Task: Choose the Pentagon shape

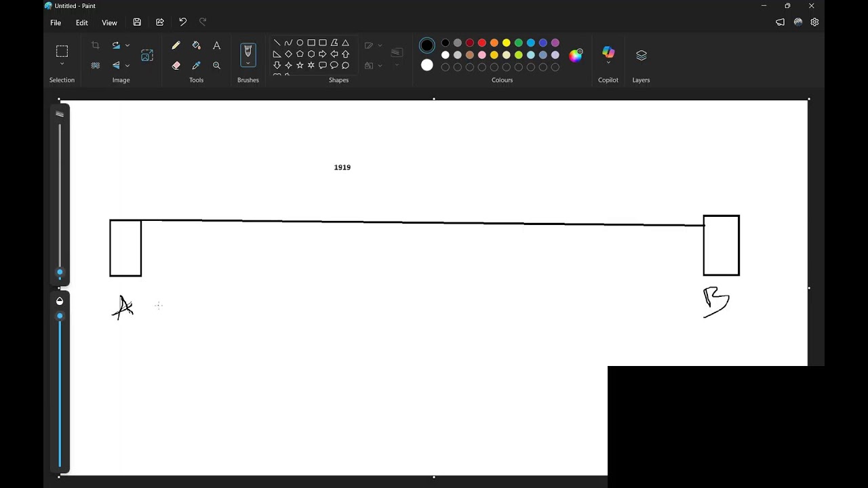Action: [300, 54]
